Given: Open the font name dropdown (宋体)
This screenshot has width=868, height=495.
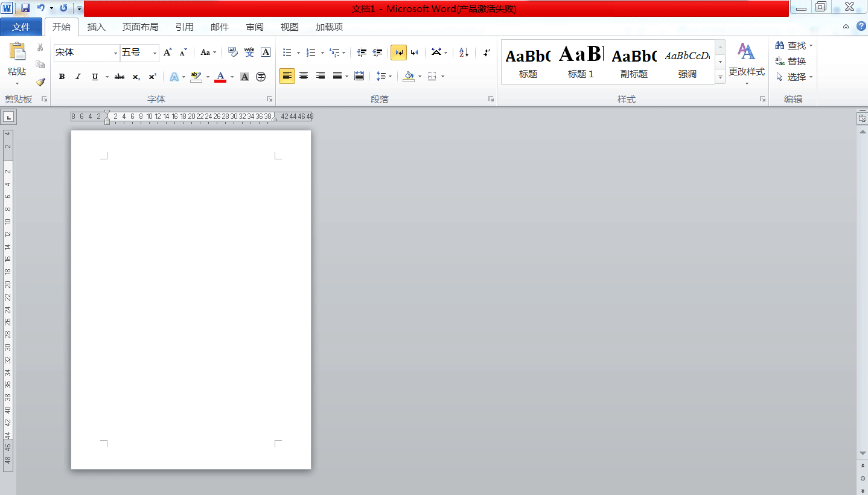Looking at the screenshot, I should tap(115, 53).
